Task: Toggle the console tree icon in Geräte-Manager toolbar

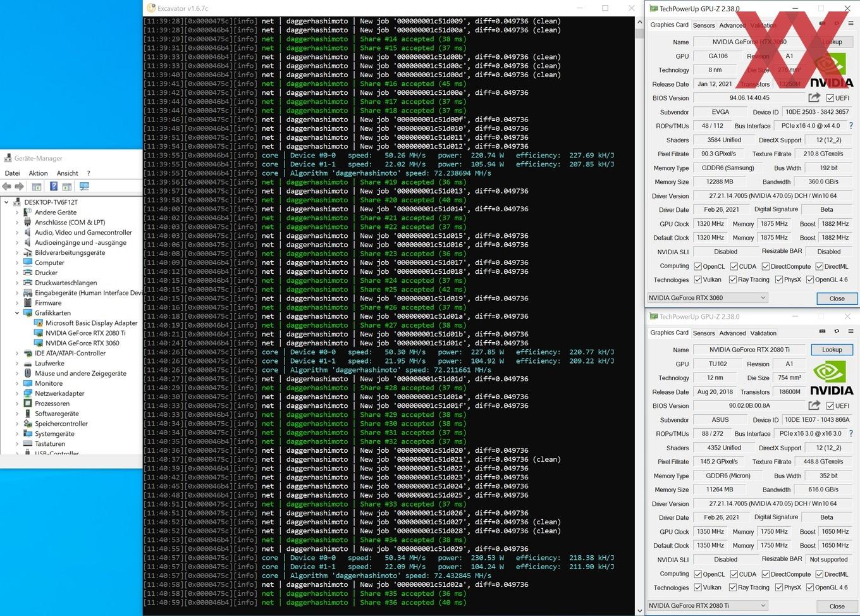Action: tap(37, 187)
